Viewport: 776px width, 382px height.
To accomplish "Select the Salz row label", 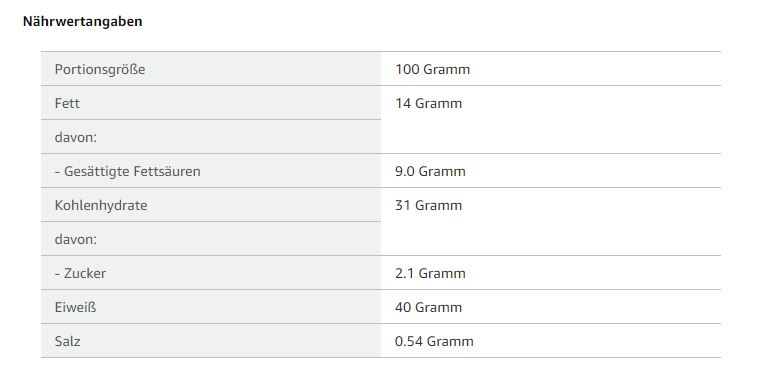I will coord(67,341).
